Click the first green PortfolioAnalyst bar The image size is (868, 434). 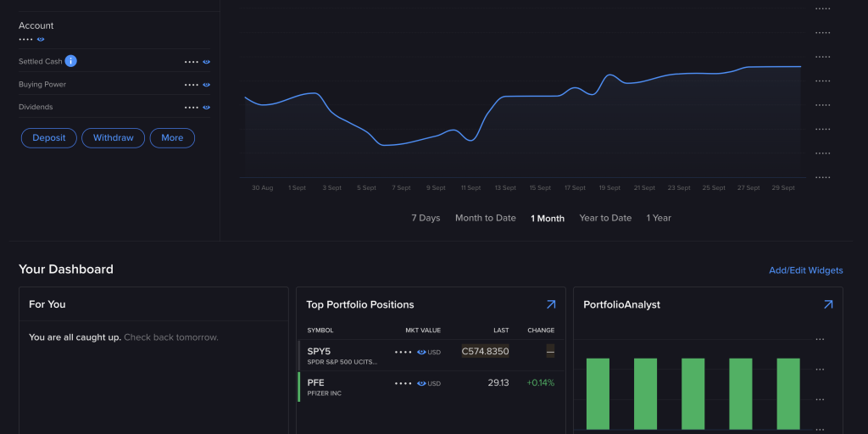click(598, 393)
